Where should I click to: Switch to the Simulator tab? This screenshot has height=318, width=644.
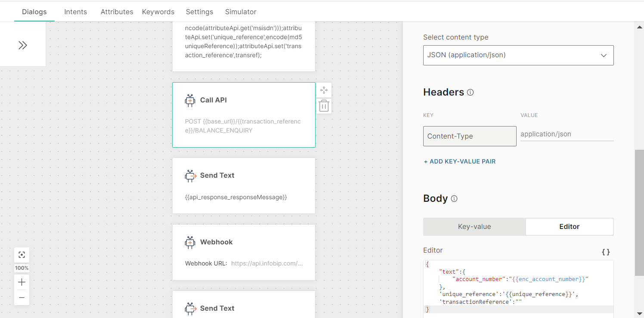pyautogui.click(x=240, y=12)
